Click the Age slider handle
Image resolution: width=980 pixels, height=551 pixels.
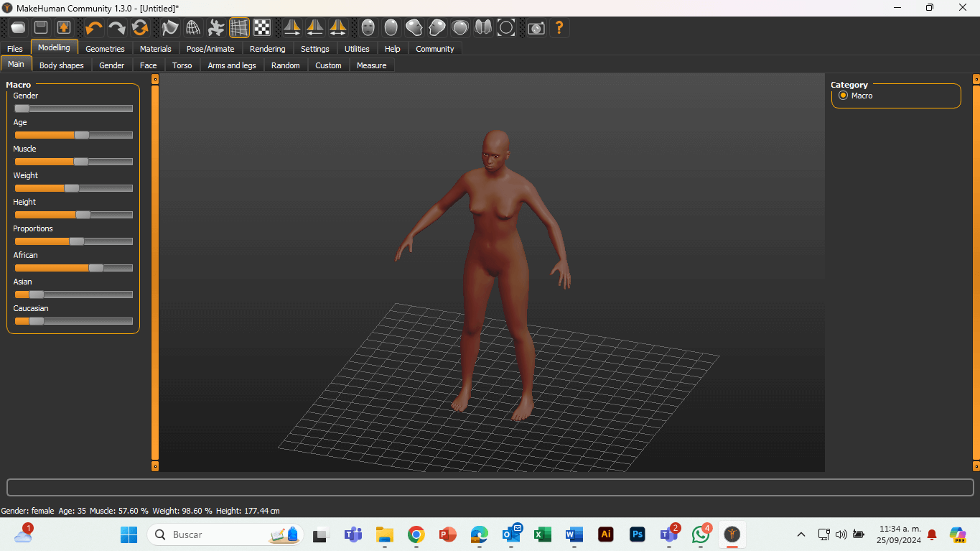click(x=82, y=135)
